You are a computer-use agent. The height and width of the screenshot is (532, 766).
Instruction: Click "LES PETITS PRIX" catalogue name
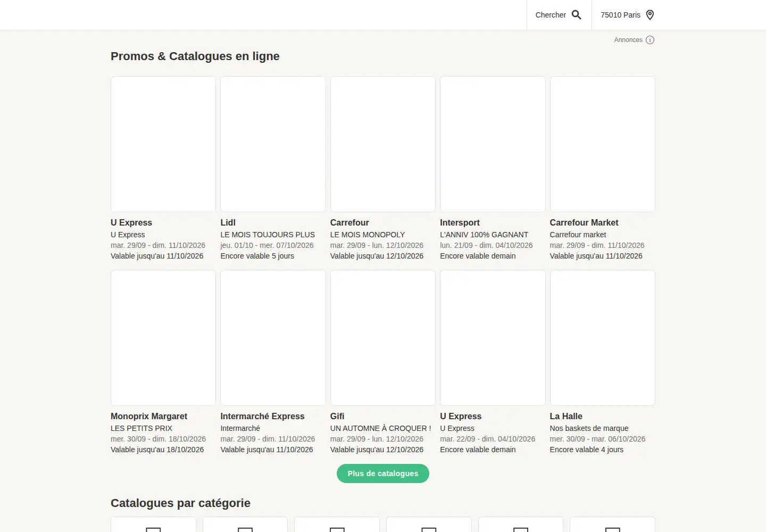pos(141,428)
